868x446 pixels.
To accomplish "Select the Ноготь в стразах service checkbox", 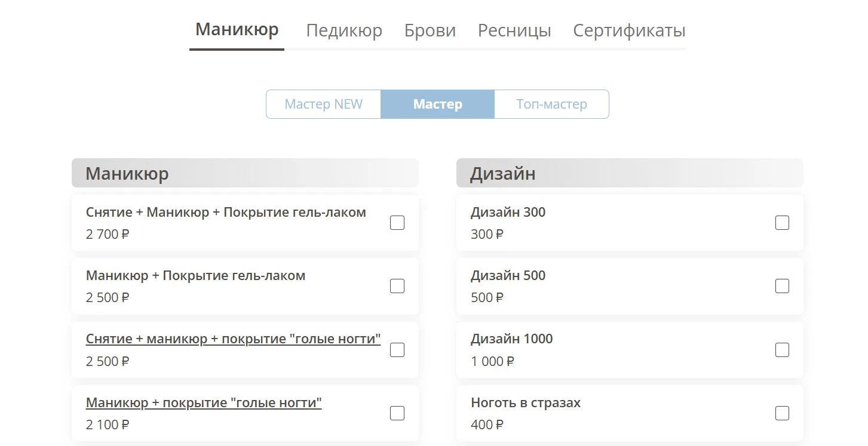I will [x=782, y=413].
